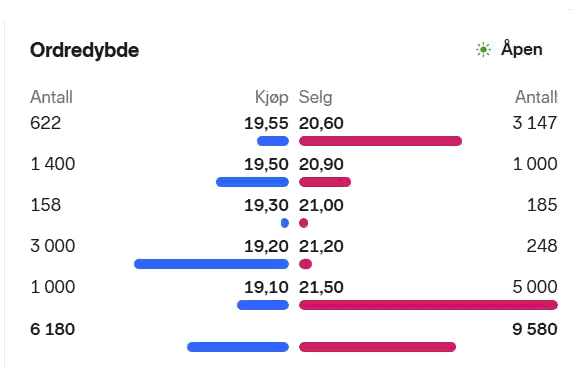Click the green market open status icon
The height and width of the screenshot is (376, 582).
[483, 49]
